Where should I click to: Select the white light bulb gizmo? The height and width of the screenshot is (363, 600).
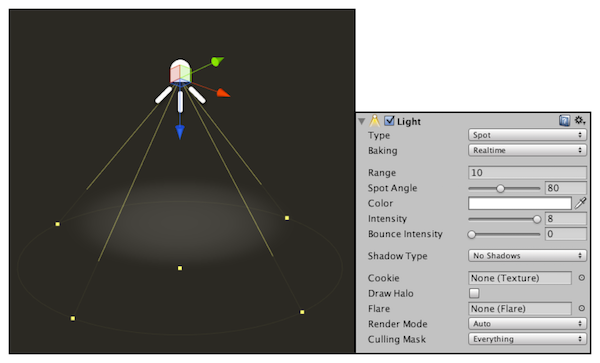pyautogui.click(x=180, y=71)
